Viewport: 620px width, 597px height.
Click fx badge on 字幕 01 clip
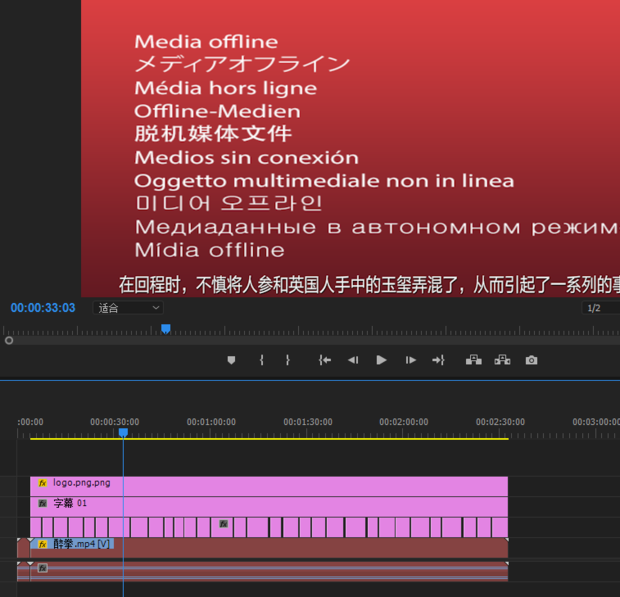tap(43, 503)
